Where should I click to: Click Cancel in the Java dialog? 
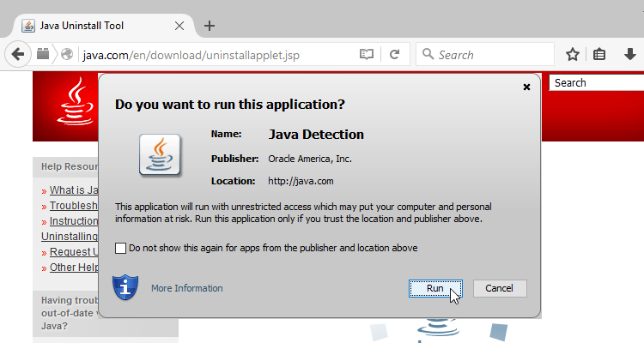[x=500, y=288]
